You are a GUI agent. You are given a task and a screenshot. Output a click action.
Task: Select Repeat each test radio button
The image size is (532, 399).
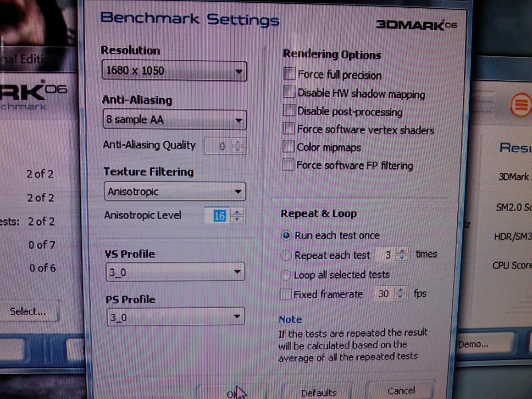(x=286, y=255)
